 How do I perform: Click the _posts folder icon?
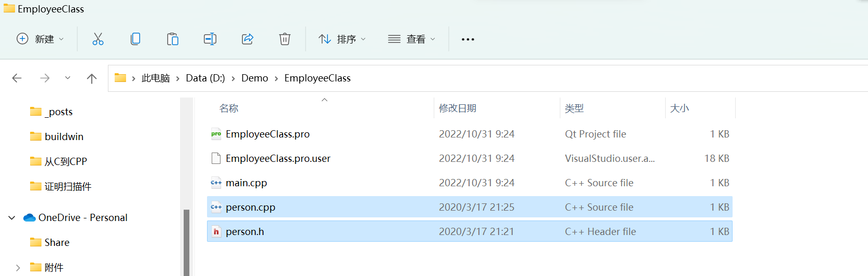pyautogui.click(x=36, y=112)
